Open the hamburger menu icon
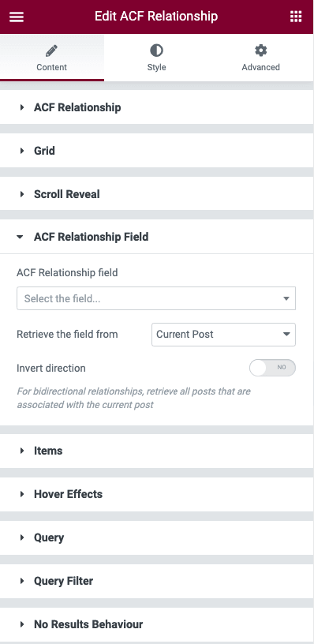314x644 pixels. [17, 17]
